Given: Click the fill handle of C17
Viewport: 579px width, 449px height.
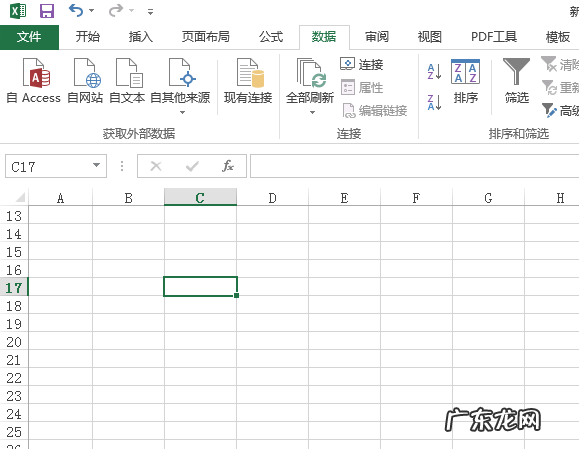Looking at the screenshot, I should point(236,295).
